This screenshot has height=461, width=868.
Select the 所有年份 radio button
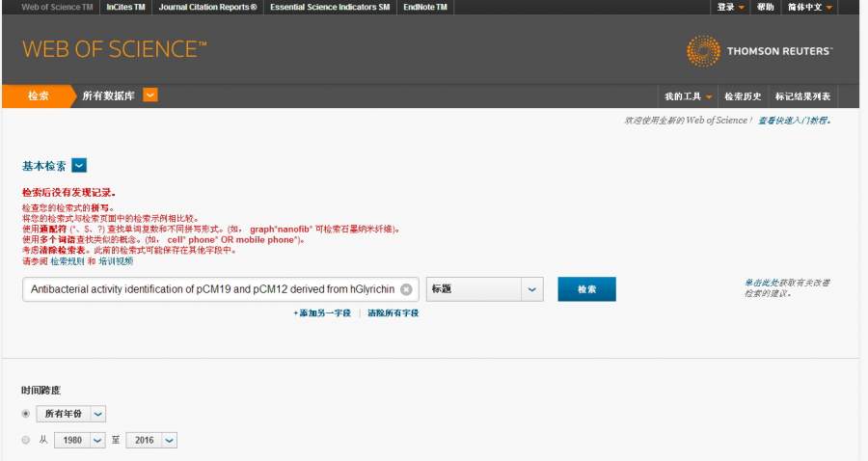(x=25, y=414)
